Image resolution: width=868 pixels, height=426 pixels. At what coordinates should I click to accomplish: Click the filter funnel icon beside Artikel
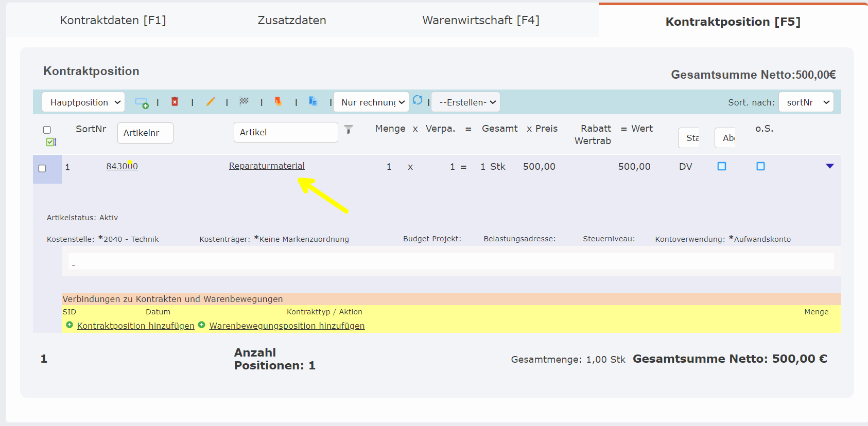tap(349, 130)
